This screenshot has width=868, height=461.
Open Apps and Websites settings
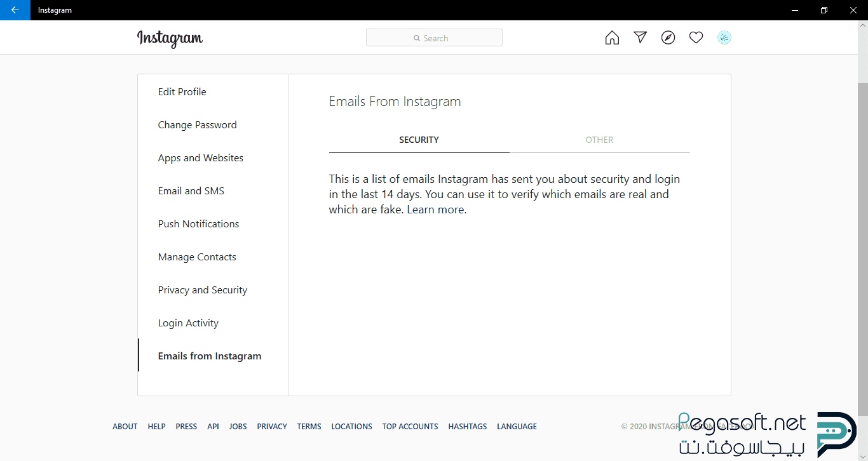(213, 157)
